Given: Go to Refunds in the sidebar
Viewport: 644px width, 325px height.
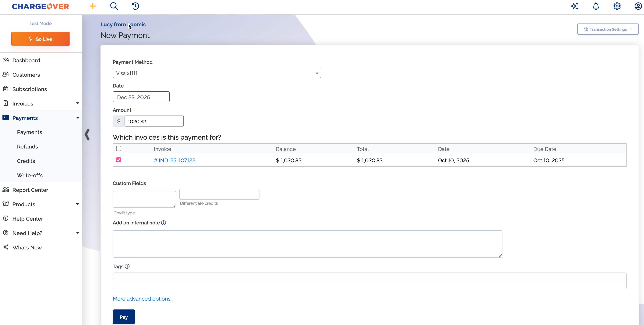Looking at the screenshot, I should pyautogui.click(x=27, y=147).
